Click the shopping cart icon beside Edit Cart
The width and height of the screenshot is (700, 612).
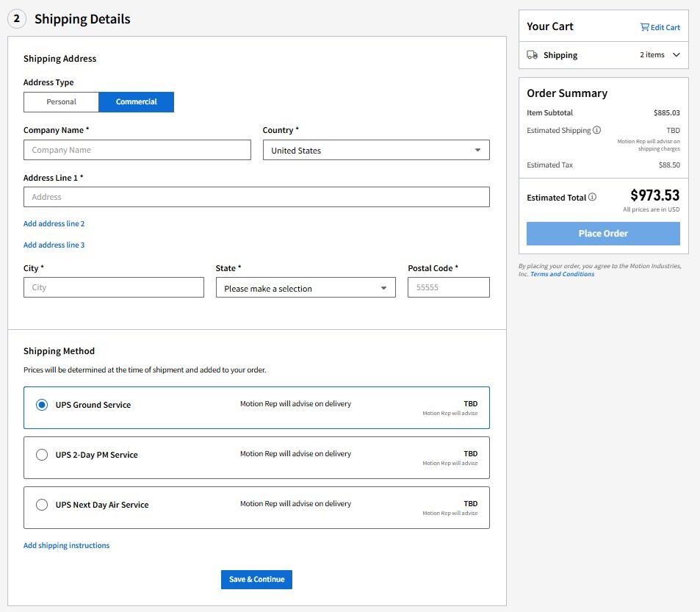[644, 27]
